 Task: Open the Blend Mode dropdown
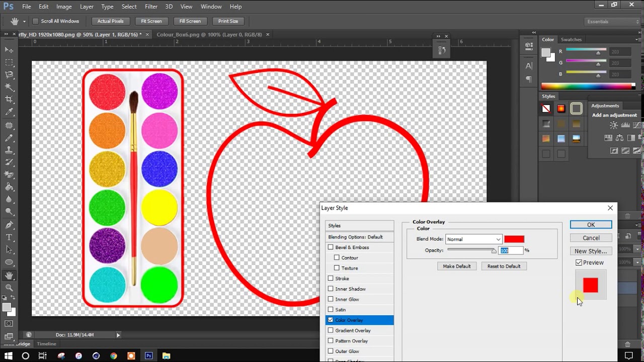[473, 239]
